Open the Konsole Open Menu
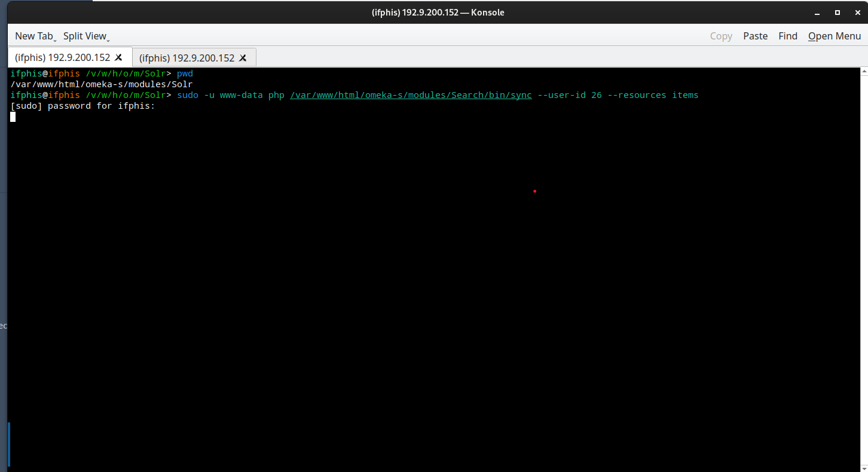 coord(834,36)
